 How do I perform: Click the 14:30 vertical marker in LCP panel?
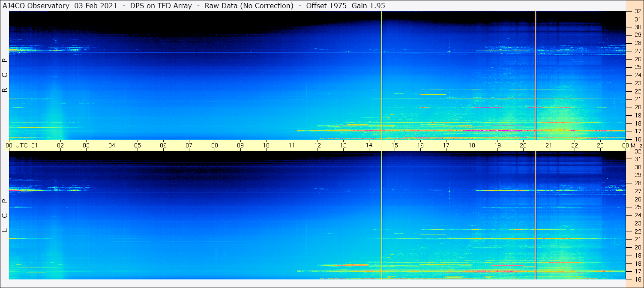point(381,215)
